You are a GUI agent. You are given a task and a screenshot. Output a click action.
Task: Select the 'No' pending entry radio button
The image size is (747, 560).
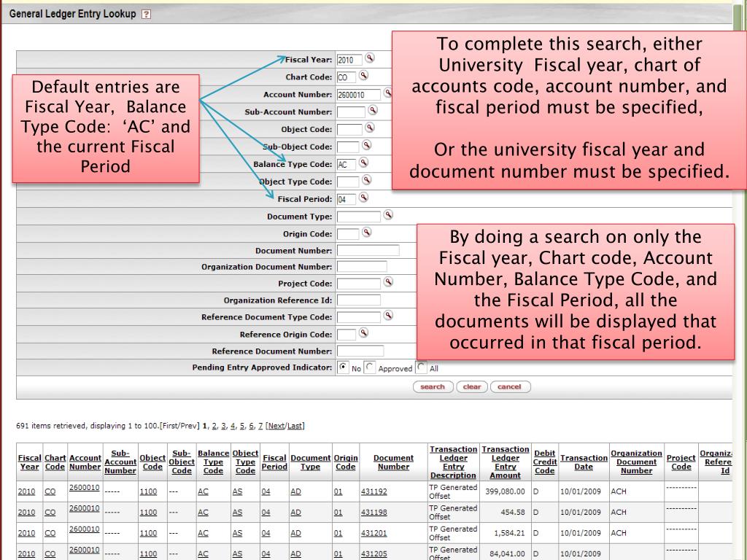[x=344, y=367]
